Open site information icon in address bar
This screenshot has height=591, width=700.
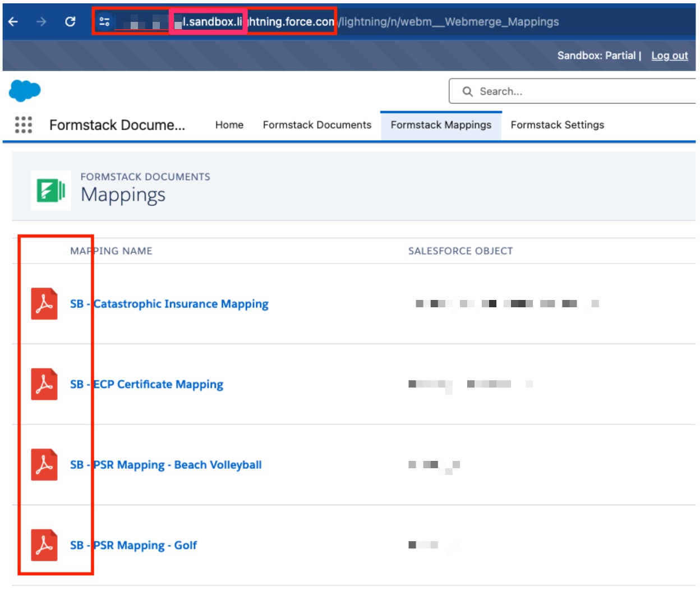[x=104, y=22]
